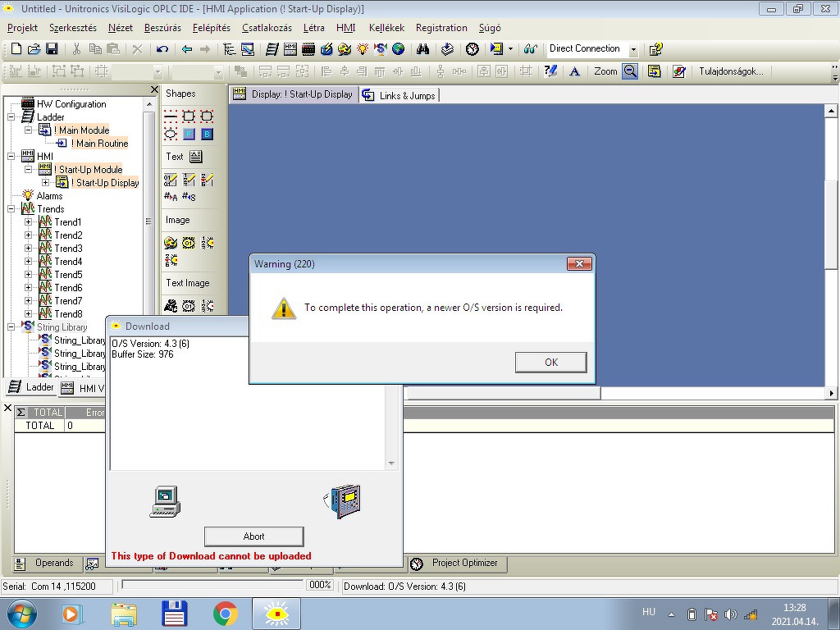840x630 pixels.
Task: Open the Kellékek menu
Action: (x=386, y=28)
